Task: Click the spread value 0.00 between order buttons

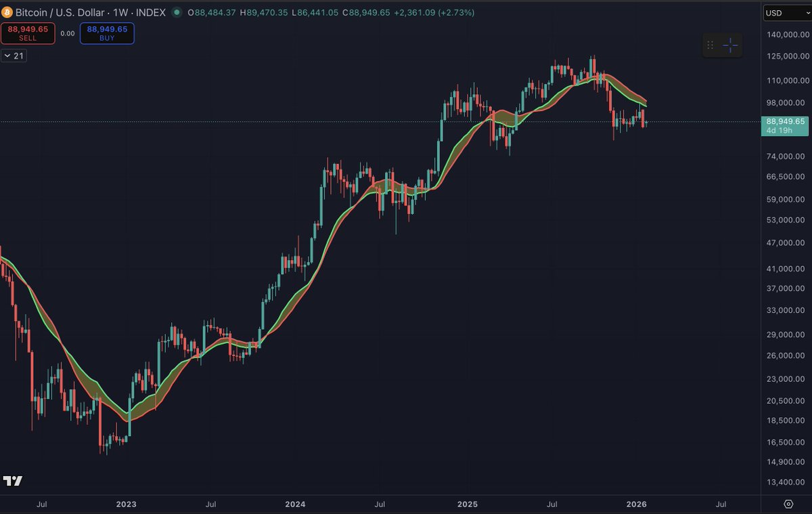Action: [x=66, y=32]
